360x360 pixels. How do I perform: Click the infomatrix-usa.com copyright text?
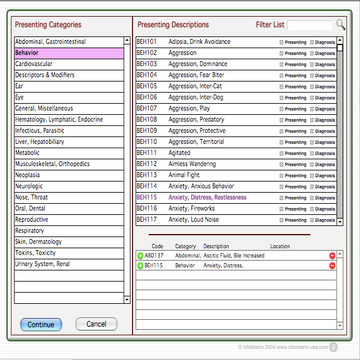pyautogui.click(x=283, y=347)
